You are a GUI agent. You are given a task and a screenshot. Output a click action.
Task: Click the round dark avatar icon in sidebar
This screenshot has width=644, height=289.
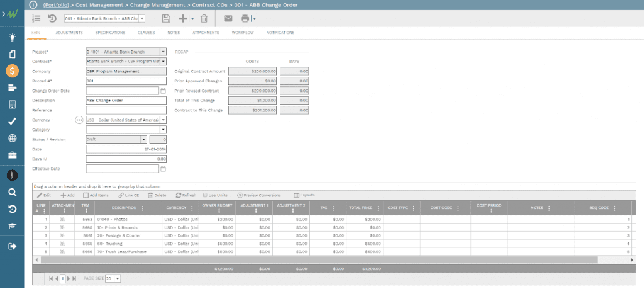coord(13,176)
